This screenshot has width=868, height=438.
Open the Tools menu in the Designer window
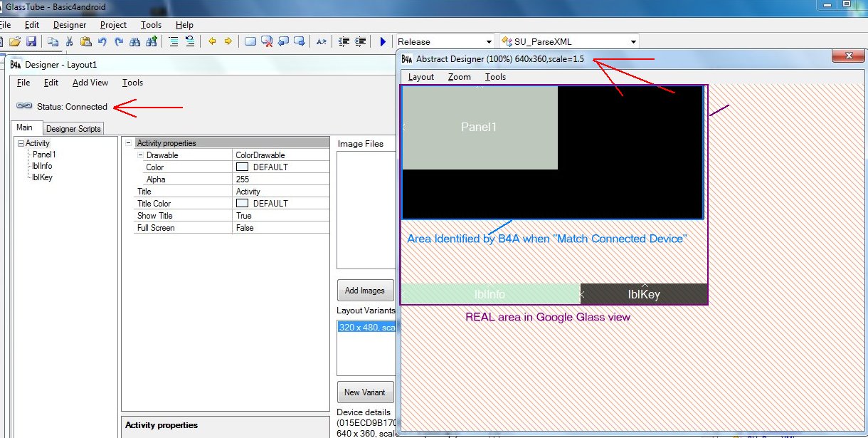point(133,83)
